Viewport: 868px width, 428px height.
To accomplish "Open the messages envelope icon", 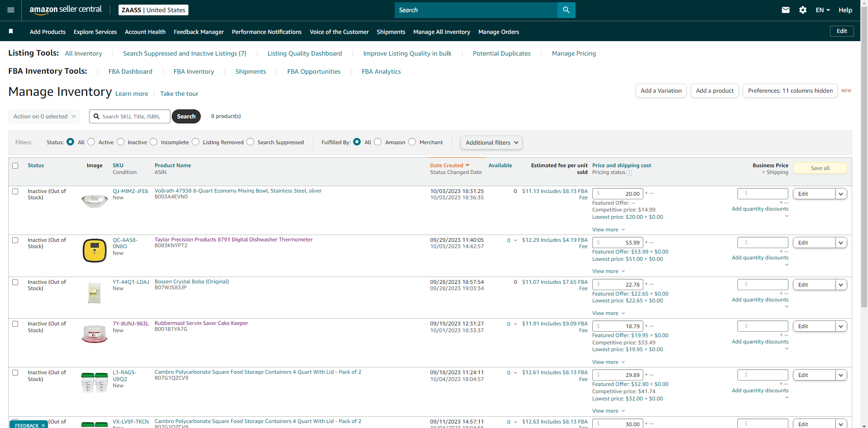I will [x=786, y=10].
